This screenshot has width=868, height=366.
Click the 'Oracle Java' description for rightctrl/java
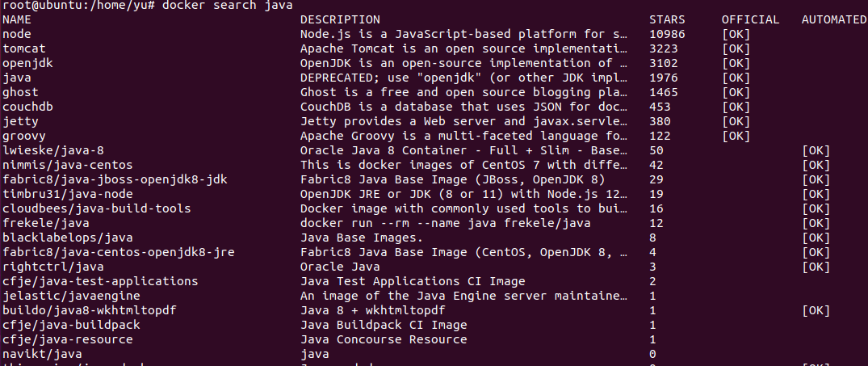coord(341,267)
